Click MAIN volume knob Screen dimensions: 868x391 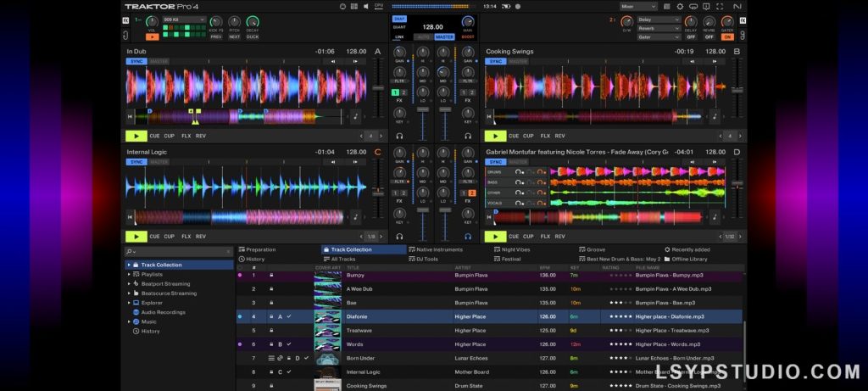468,23
